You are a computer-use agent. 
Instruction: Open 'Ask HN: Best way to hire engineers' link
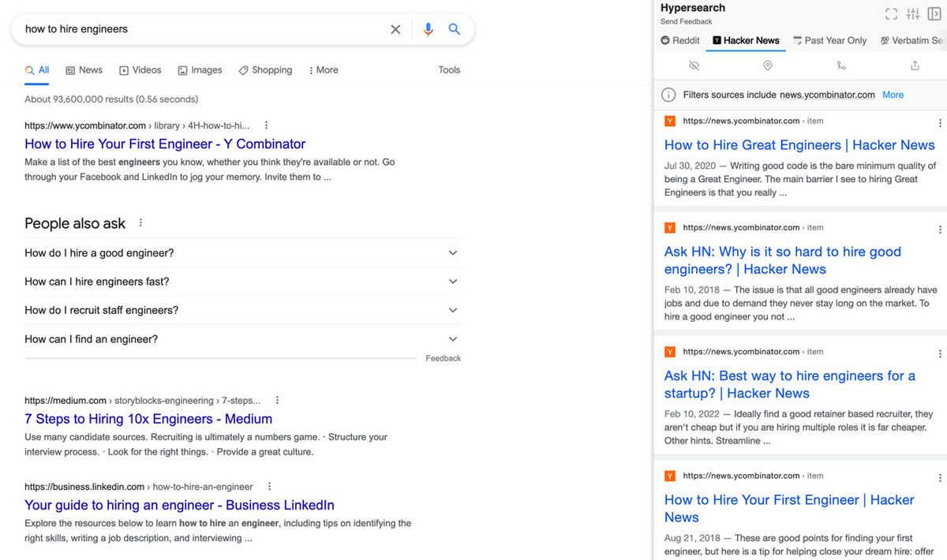pos(790,384)
